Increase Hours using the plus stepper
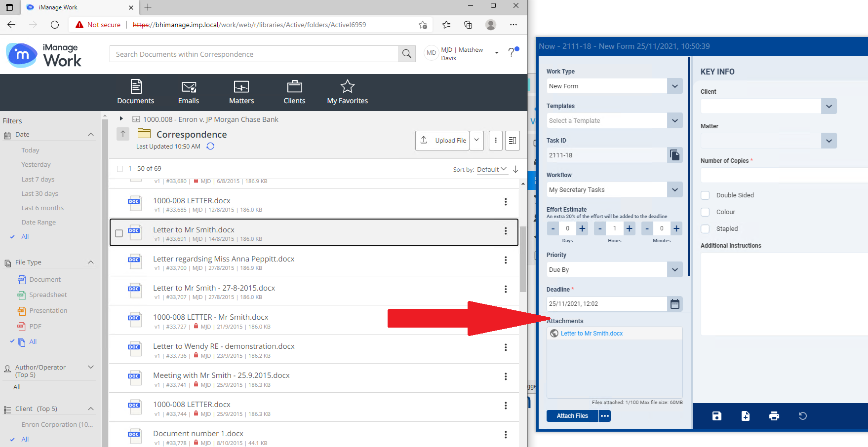This screenshot has height=447, width=868. point(629,228)
